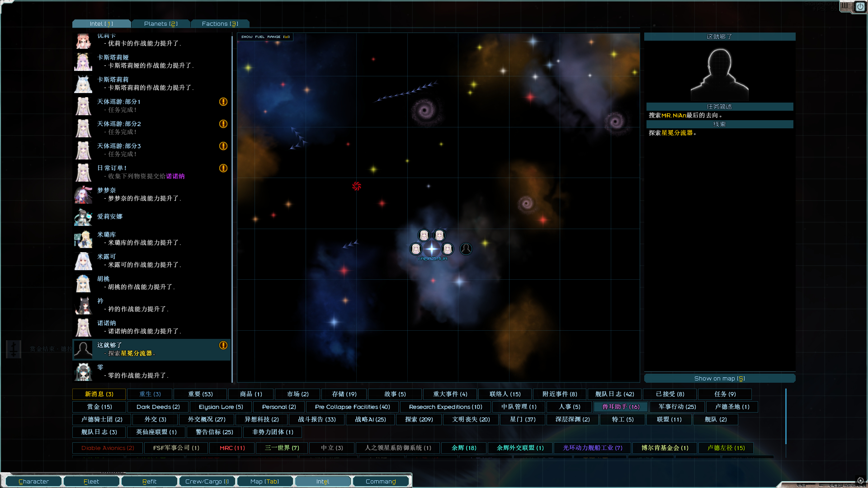Open the Fleet screen
Viewport: 868px width, 488px height.
click(x=91, y=481)
